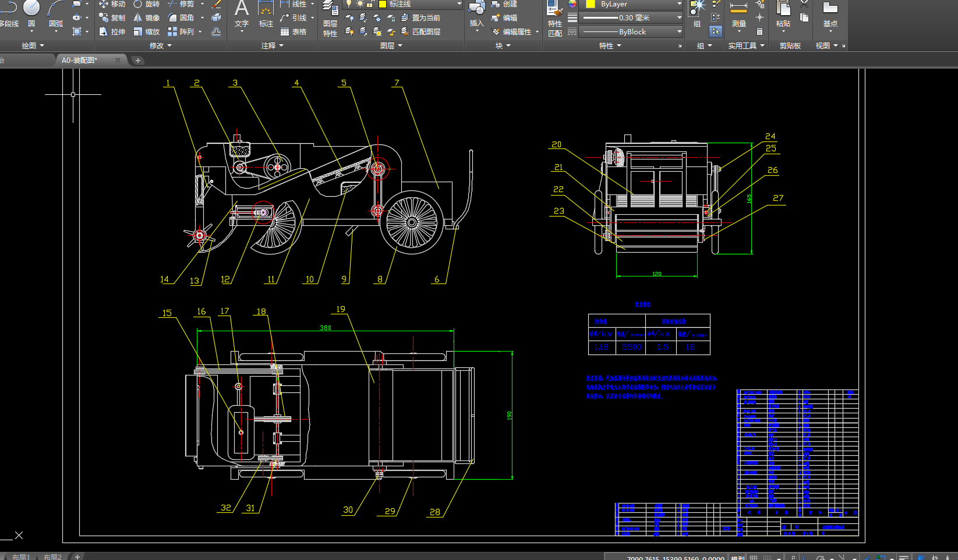Screen dimensions: 958x560
Task: Click the Base point (基点) view icon
Action: [x=830, y=15]
